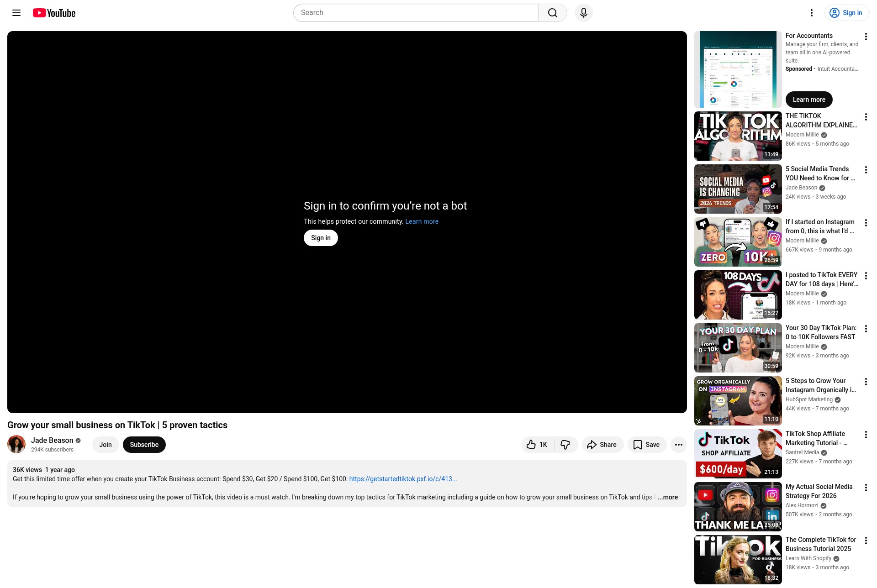Focus the Search input field
Viewport: 877px width, 588px height.
tap(416, 13)
